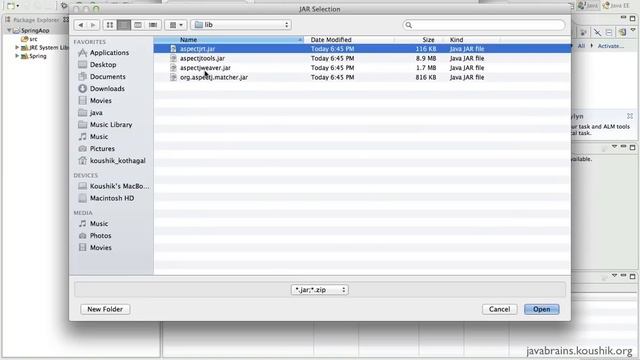Collapse the SpringAop project in Eclipse
The height and width of the screenshot is (360, 640).
point(9,31)
